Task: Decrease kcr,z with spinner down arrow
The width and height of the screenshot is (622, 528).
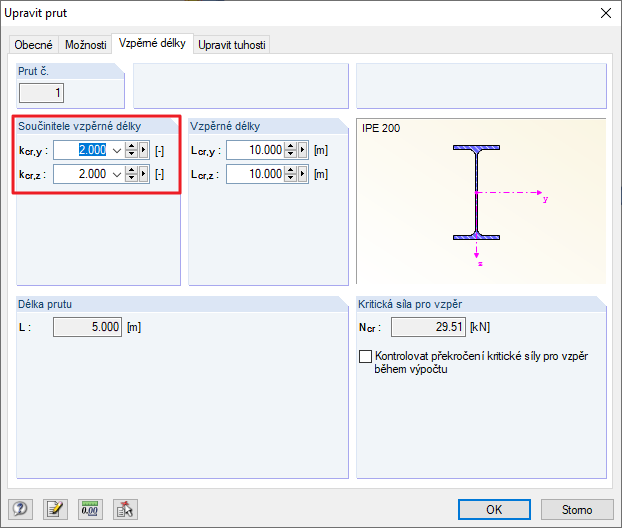Action: 131,179
